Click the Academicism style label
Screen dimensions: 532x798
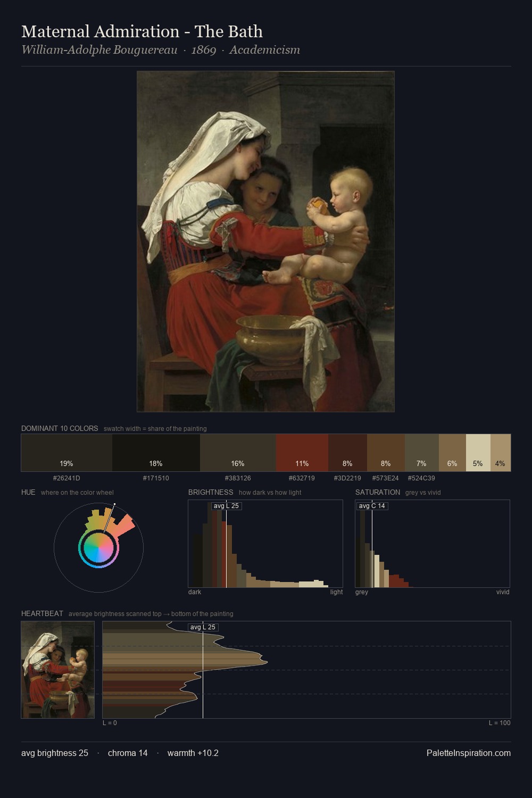tap(265, 50)
